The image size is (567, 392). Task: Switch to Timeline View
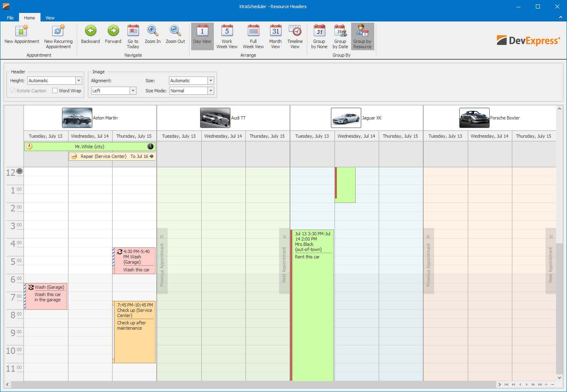pos(295,36)
